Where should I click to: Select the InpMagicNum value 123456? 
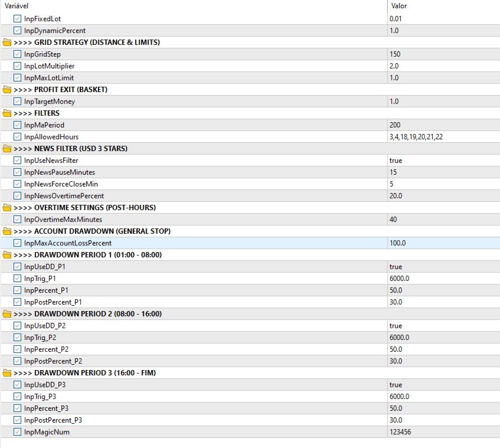click(x=400, y=431)
